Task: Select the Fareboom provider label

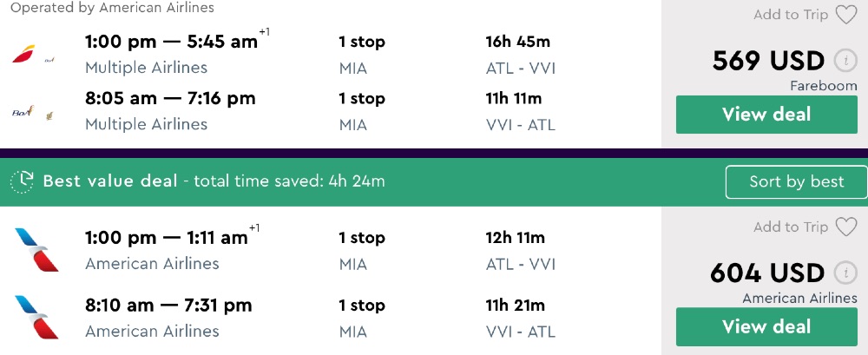Action: 823,86
